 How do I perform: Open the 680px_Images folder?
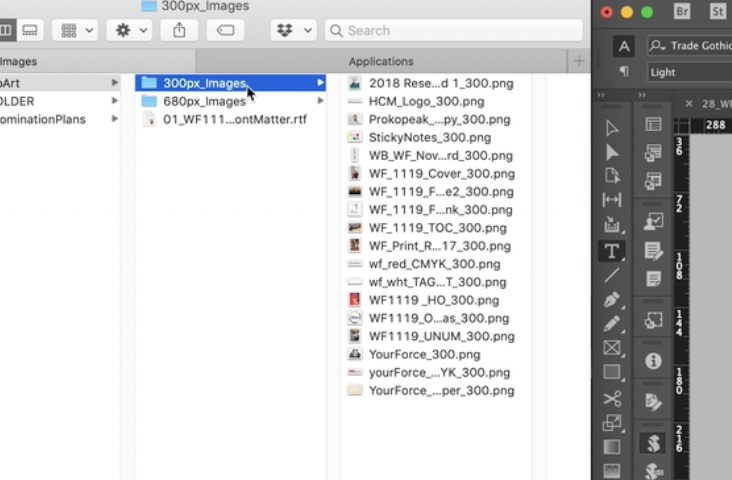tap(204, 101)
